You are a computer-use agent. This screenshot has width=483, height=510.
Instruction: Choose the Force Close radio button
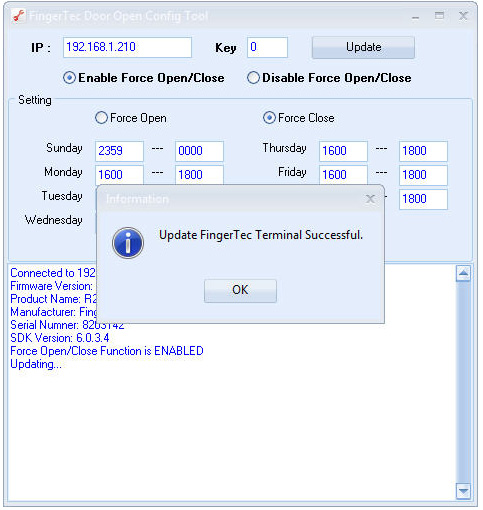point(299,118)
